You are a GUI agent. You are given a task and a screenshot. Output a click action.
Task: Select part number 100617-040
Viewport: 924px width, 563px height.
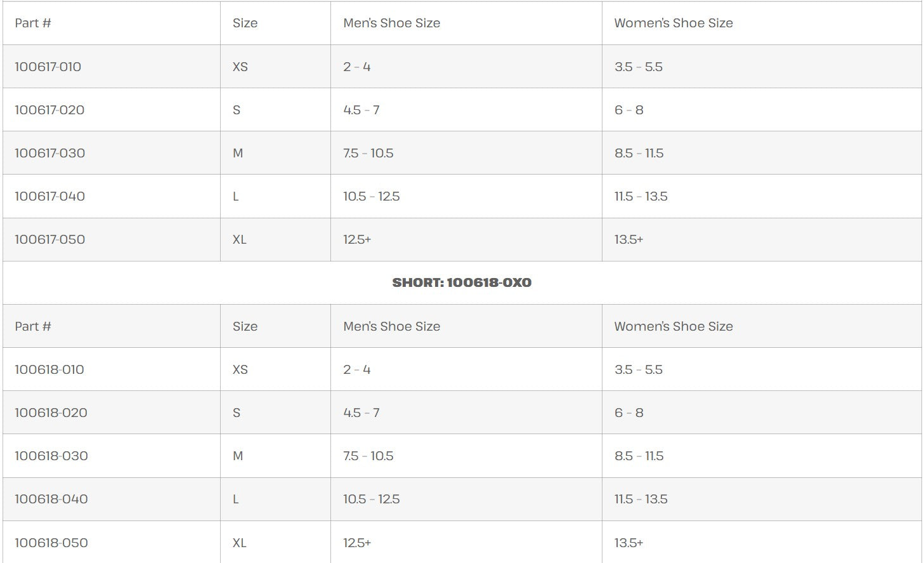(x=50, y=196)
